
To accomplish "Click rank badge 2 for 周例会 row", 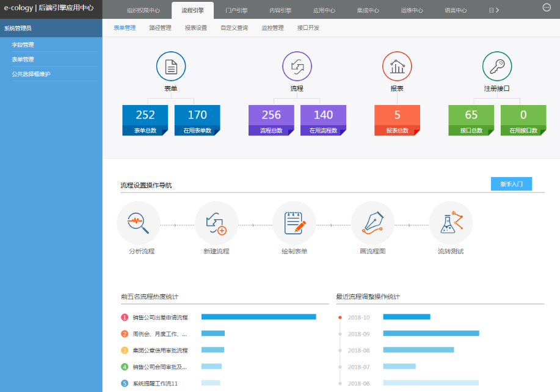I will [125, 334].
